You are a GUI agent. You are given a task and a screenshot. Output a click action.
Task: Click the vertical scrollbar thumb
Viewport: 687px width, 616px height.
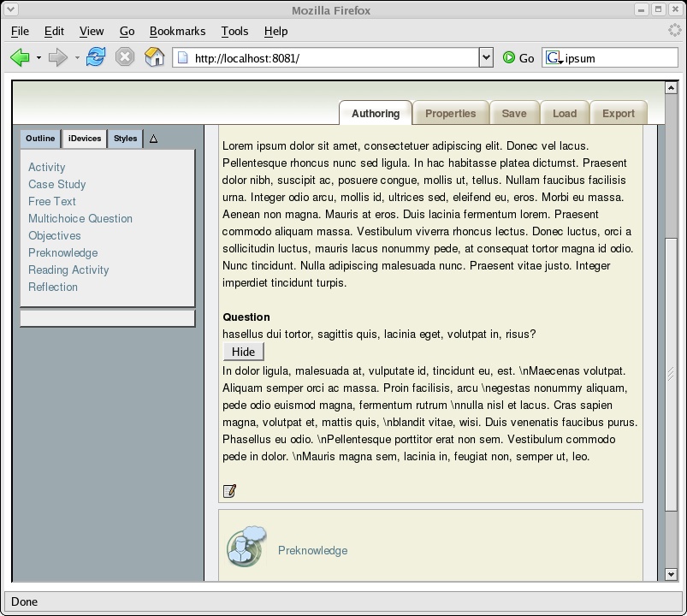(x=671, y=375)
